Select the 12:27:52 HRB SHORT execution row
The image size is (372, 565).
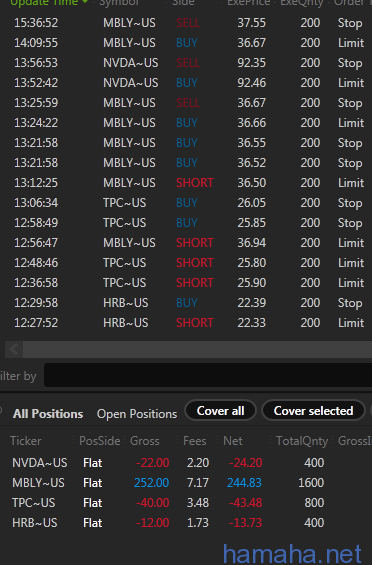click(x=186, y=323)
